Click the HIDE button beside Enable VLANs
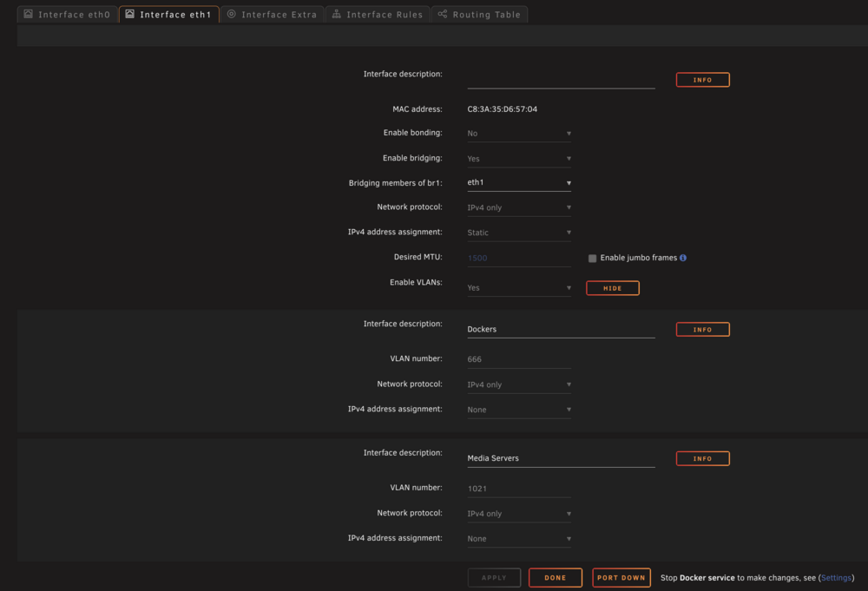Screen dimensions: 868x591 [x=612, y=288]
